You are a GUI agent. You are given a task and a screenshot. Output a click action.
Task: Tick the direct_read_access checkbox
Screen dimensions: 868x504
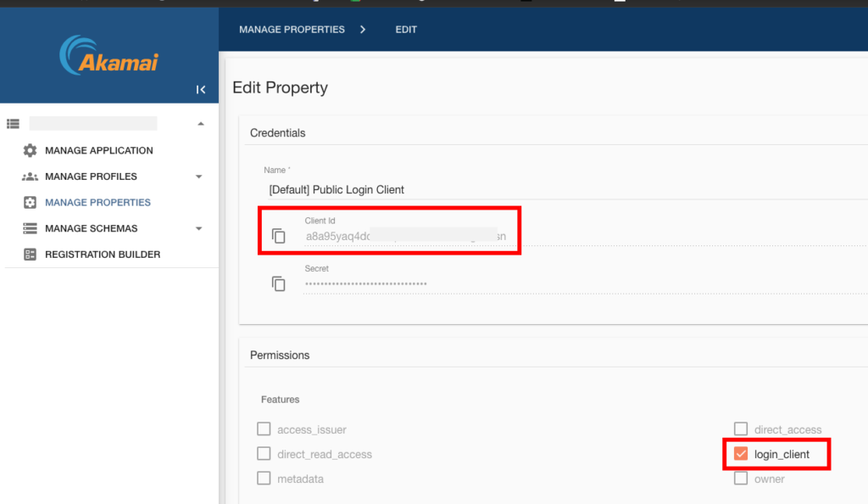(x=264, y=454)
